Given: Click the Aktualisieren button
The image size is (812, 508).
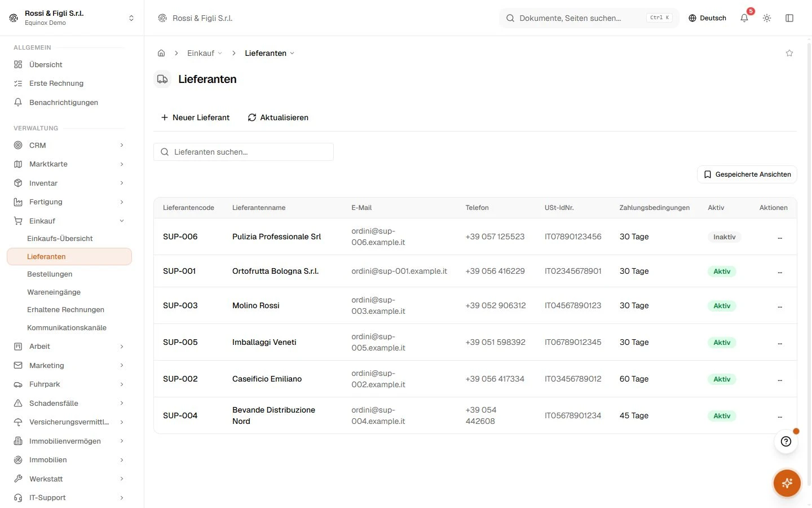Looking at the screenshot, I should (278, 117).
